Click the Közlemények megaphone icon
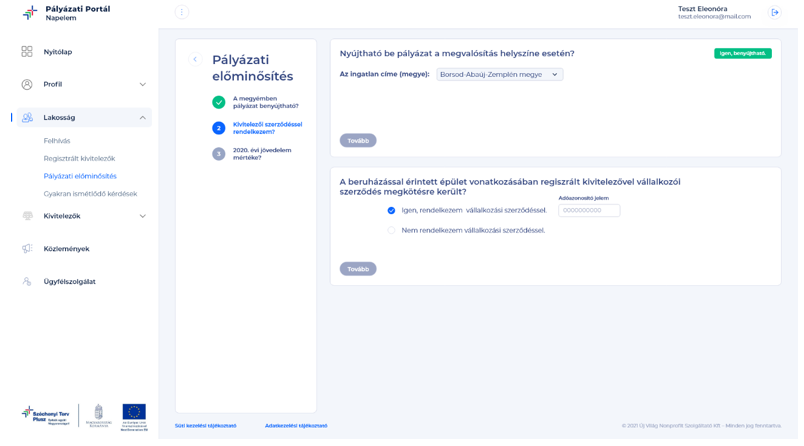Viewport: 804px width, 446px height. (x=27, y=249)
